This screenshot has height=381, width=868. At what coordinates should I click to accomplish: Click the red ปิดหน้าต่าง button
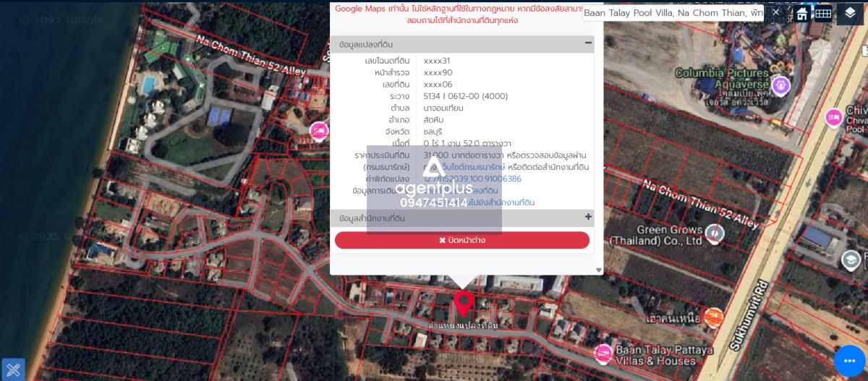click(x=462, y=240)
